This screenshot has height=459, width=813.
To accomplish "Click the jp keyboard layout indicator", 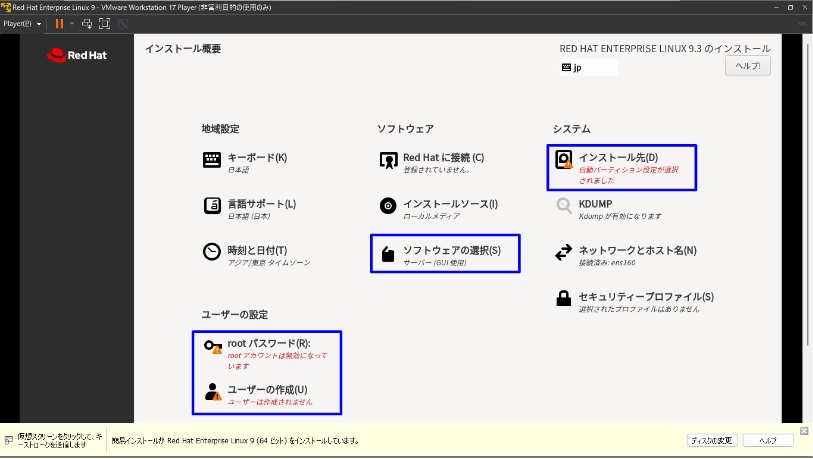I will click(x=588, y=67).
